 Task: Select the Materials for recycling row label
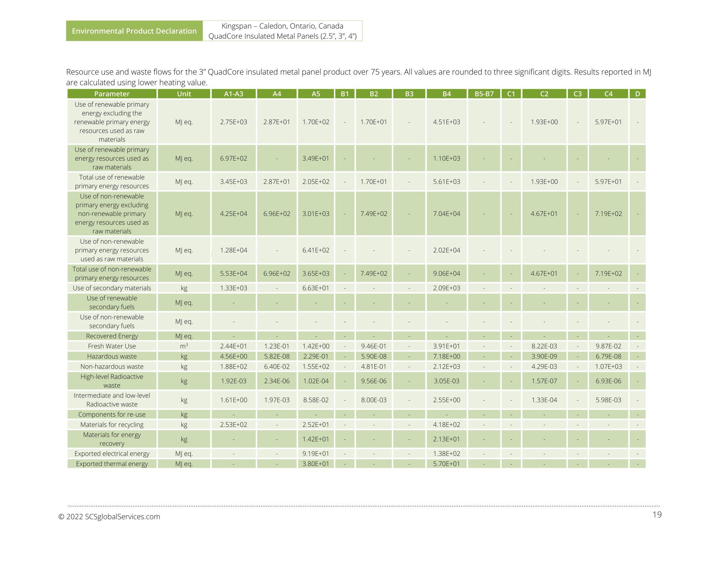pos(112,425)
